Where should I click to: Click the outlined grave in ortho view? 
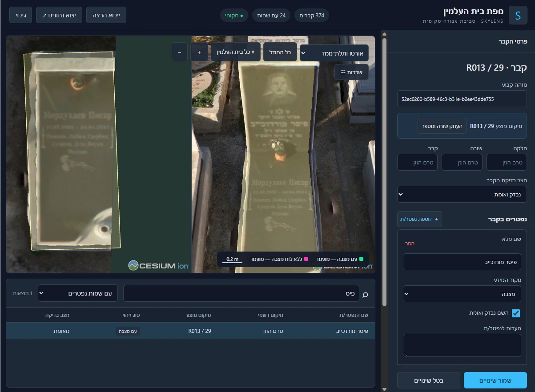point(72,150)
